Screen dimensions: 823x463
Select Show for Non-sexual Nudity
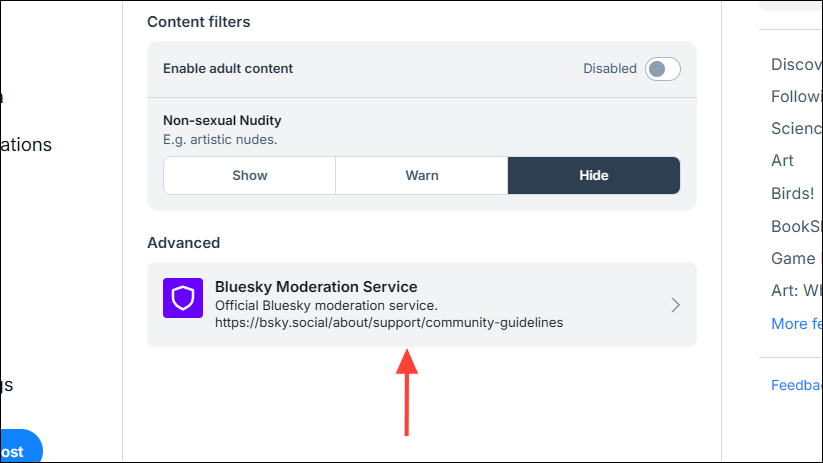249,175
